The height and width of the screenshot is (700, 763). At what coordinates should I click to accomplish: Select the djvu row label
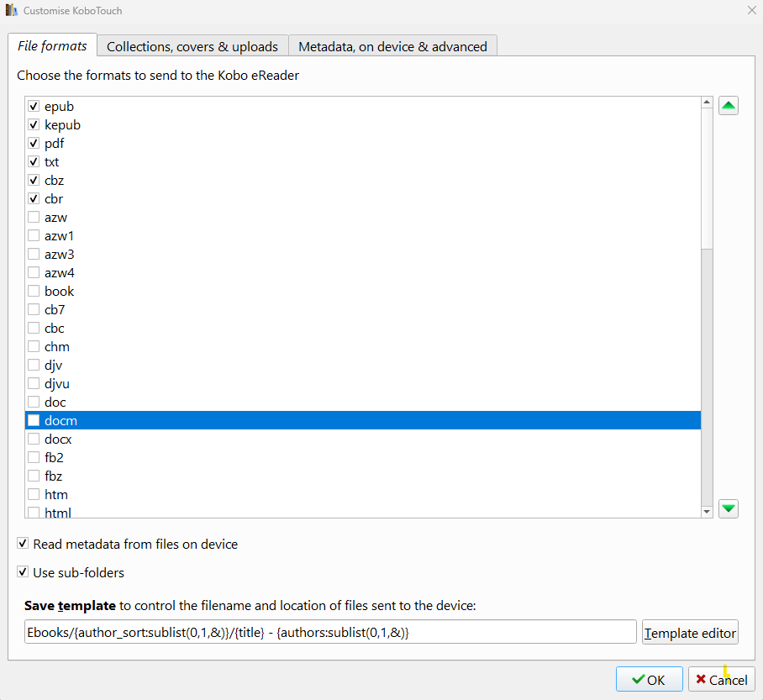coord(57,383)
